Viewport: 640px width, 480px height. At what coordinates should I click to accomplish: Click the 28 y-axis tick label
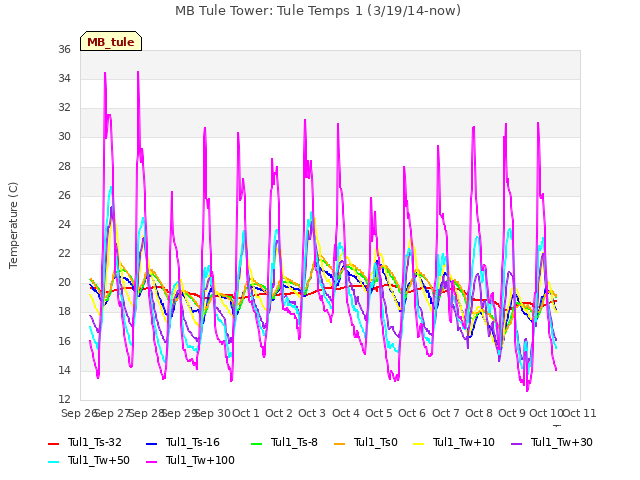coord(64,167)
